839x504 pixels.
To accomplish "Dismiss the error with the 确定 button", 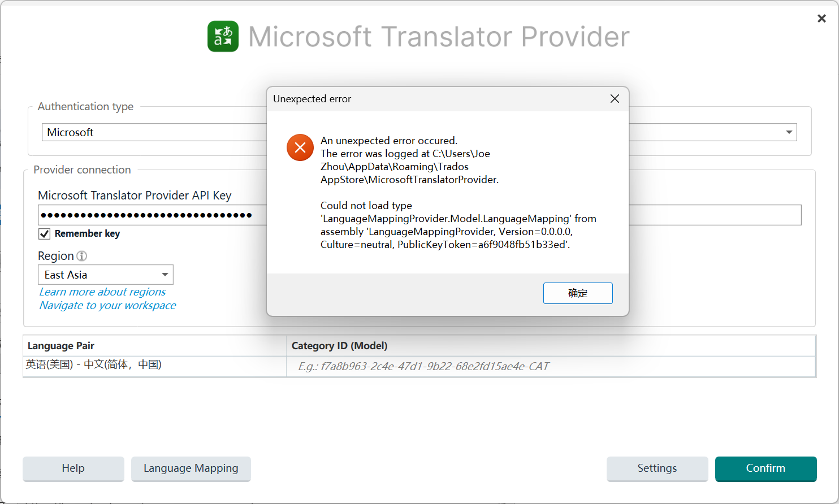I will pos(577,293).
